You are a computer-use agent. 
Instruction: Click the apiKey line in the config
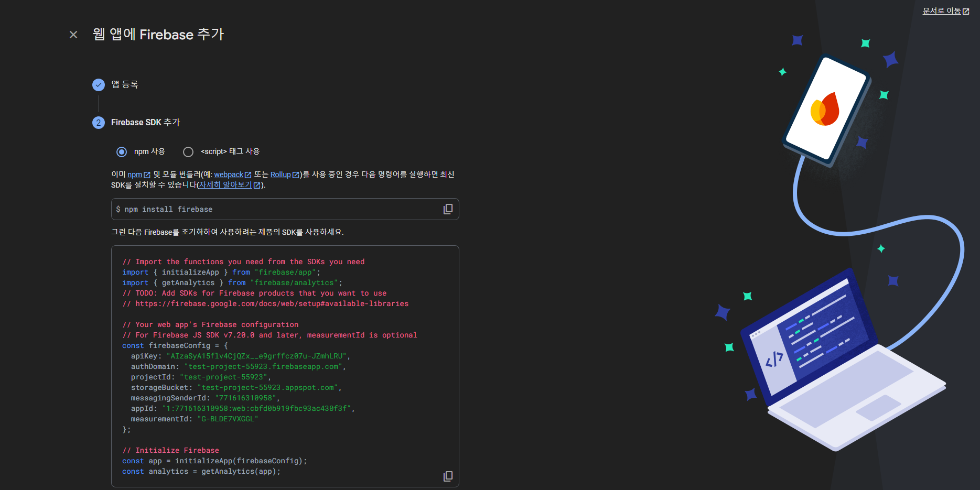[x=241, y=356]
